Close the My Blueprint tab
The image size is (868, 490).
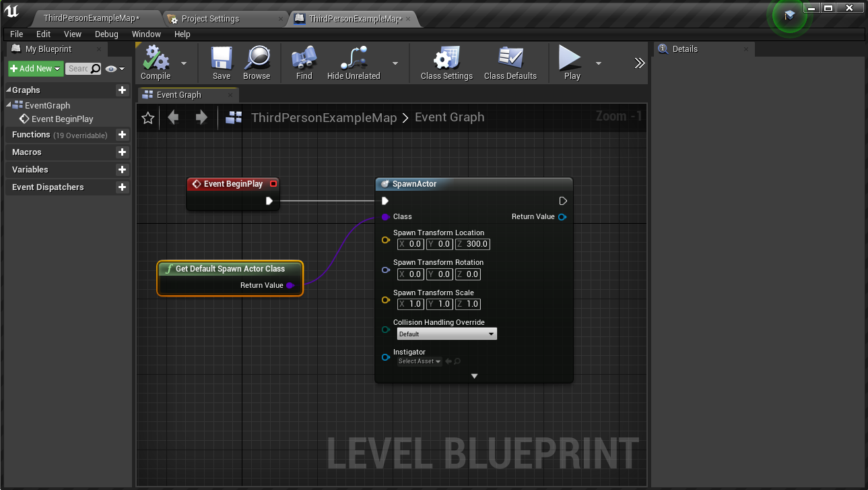click(99, 49)
